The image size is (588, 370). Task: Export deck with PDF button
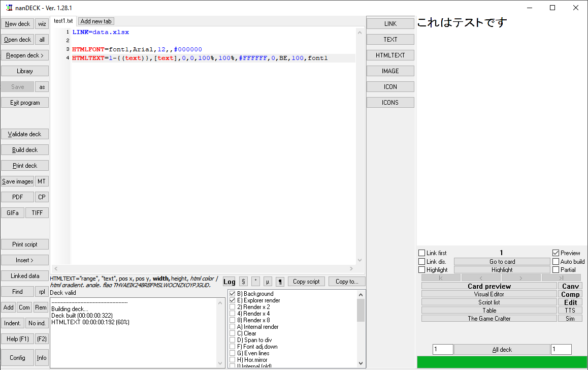tap(18, 197)
